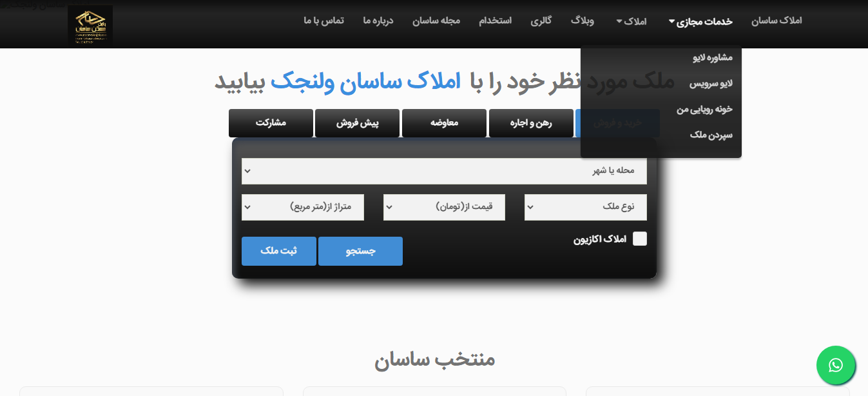
Task: Click the WhatsApp chat floating icon
Action: 836,366
